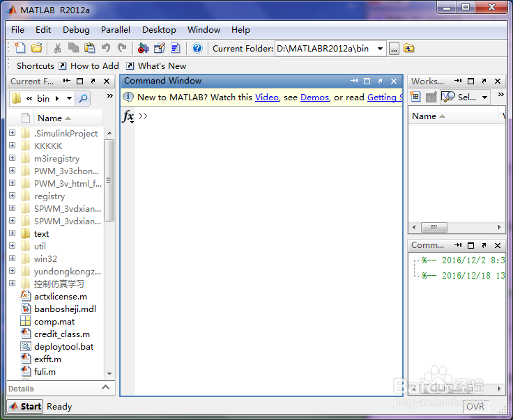The width and height of the screenshot is (513, 420).
Task: Click the open variable icon in Workspace
Action: click(431, 97)
